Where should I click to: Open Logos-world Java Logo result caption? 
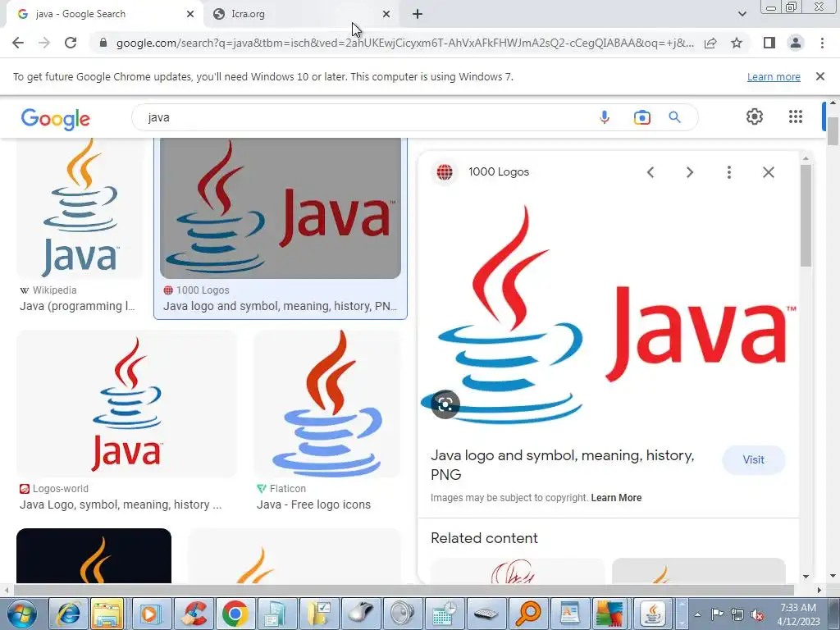pyautogui.click(x=121, y=504)
